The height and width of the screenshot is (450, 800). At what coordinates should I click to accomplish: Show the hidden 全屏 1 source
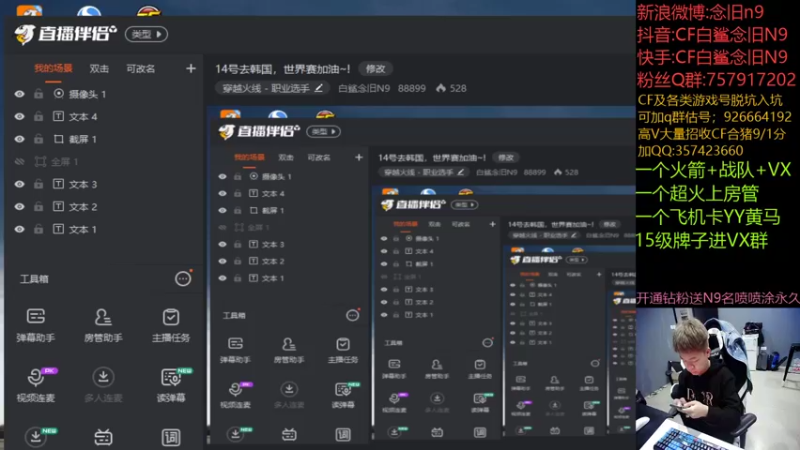pyautogui.click(x=19, y=162)
